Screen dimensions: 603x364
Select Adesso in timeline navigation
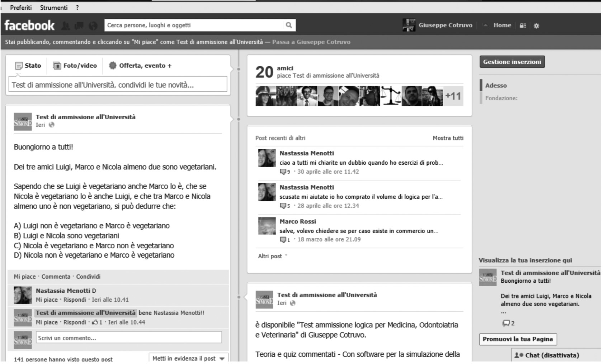click(x=496, y=85)
